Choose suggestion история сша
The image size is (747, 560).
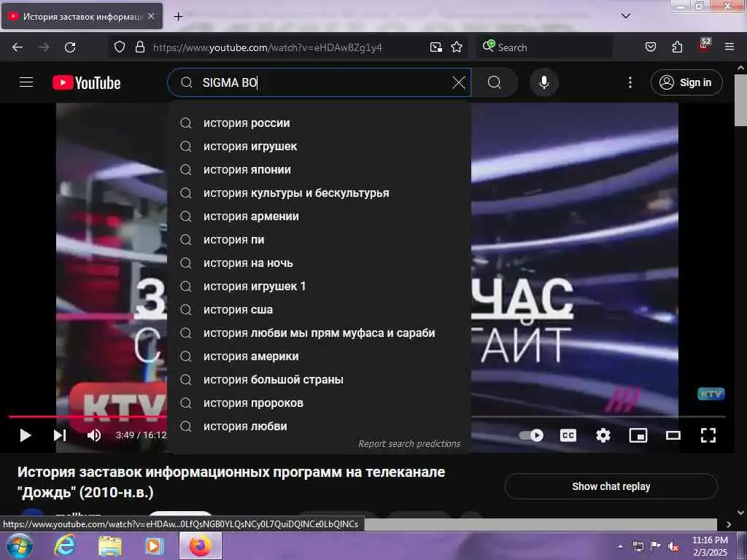320,309
